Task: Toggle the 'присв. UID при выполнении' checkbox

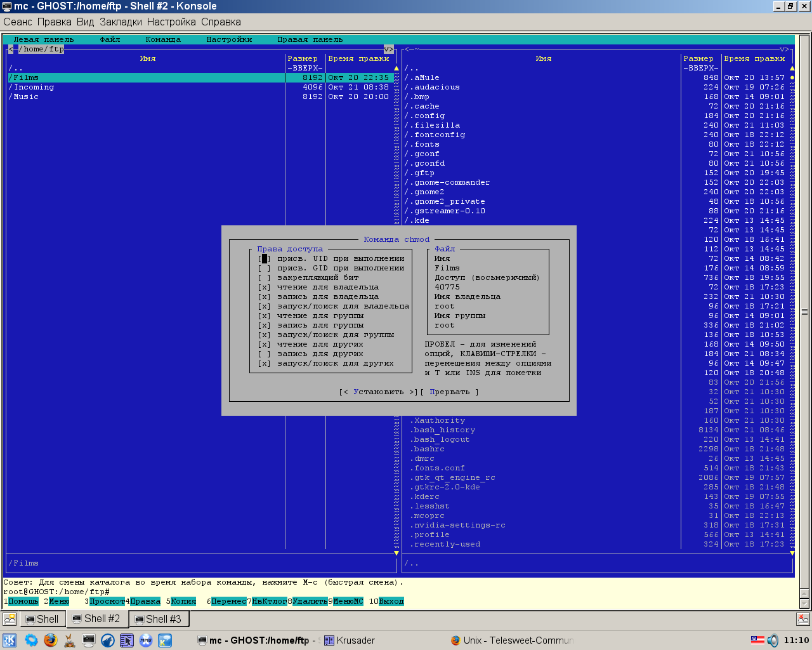Action: coord(265,259)
